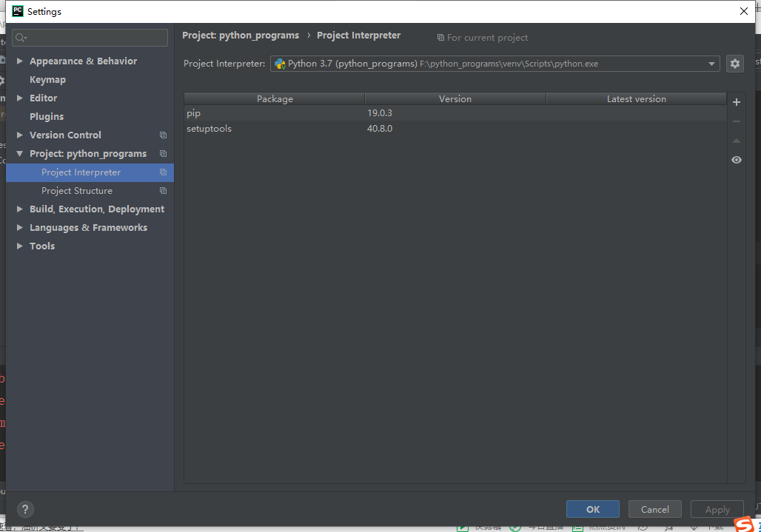Close the Settings dialog

coord(743,11)
